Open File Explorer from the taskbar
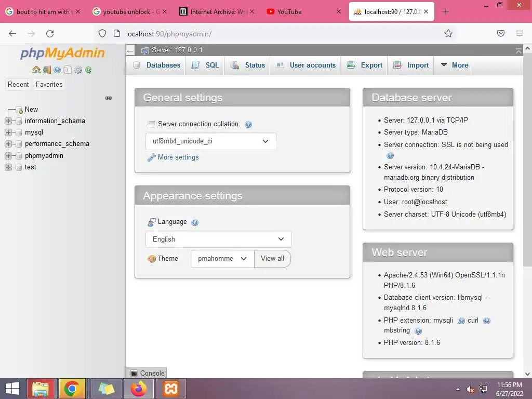Viewport: 532px width, 399px height. pos(41,389)
